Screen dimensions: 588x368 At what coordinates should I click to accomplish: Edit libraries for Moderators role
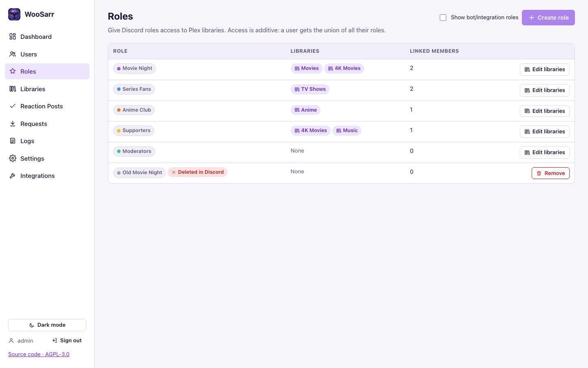pyautogui.click(x=544, y=153)
